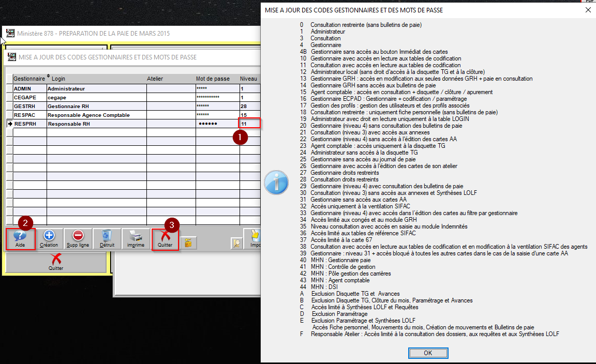Click Quitter in the gestionnaires toolbar
596x364 pixels.
tap(165, 239)
